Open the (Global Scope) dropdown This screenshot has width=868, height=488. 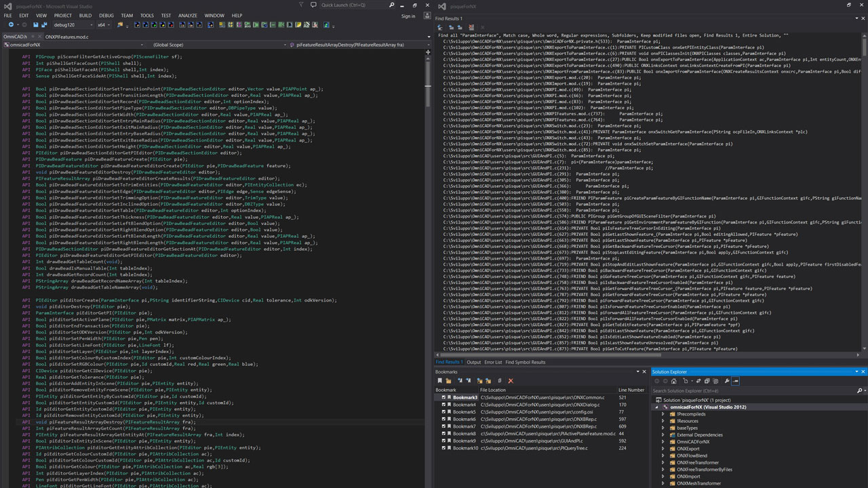coord(216,45)
